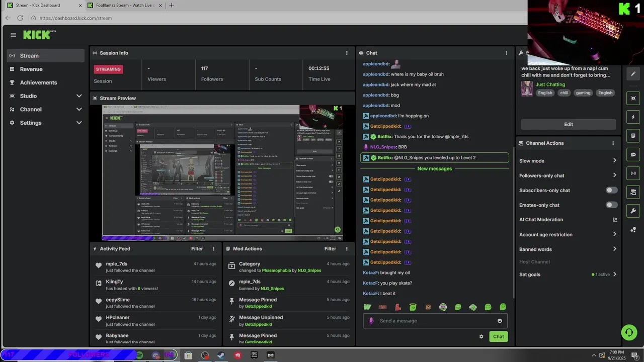Image resolution: width=644 pixels, height=362 pixels.
Task: Open Steam from the taskbar
Action: point(221,355)
